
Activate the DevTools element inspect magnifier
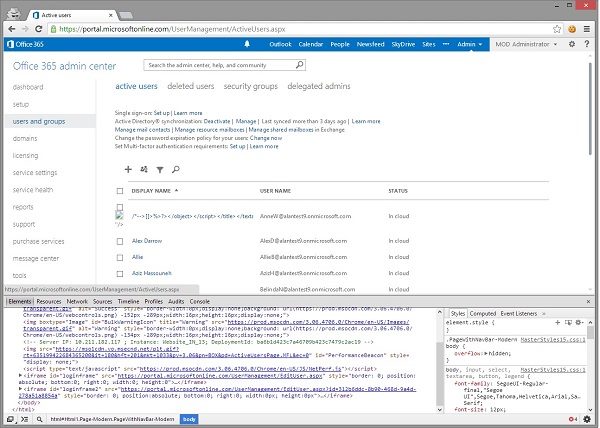[x=39, y=419]
